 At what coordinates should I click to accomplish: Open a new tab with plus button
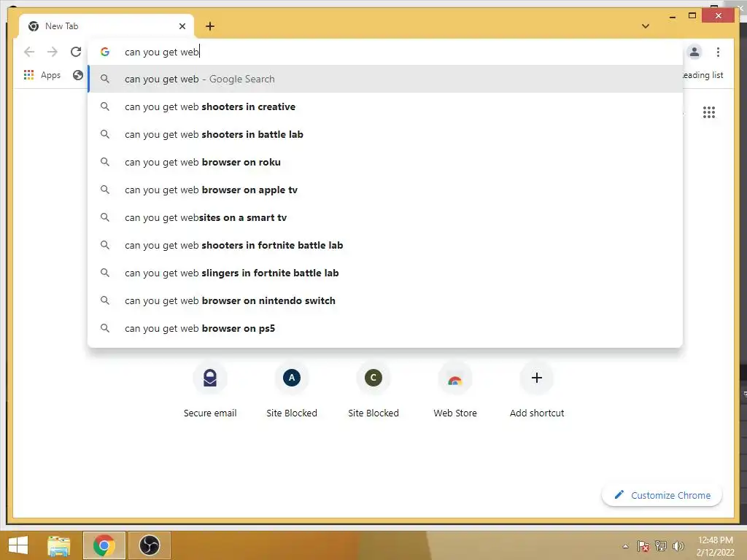coord(210,26)
